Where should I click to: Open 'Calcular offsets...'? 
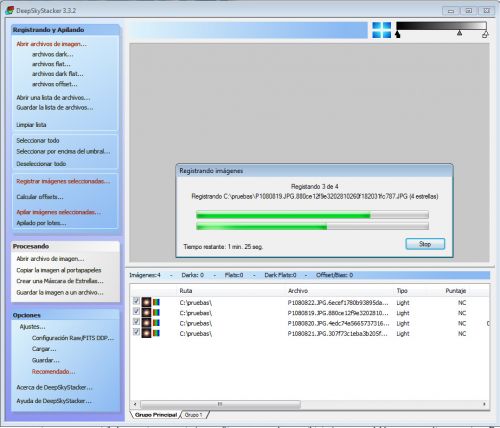40,197
